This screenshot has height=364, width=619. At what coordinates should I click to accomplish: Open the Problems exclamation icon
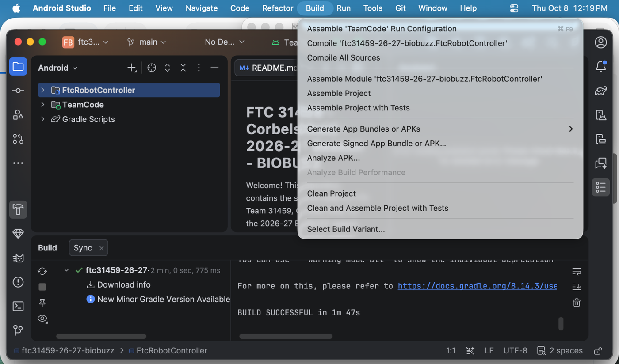point(18,282)
